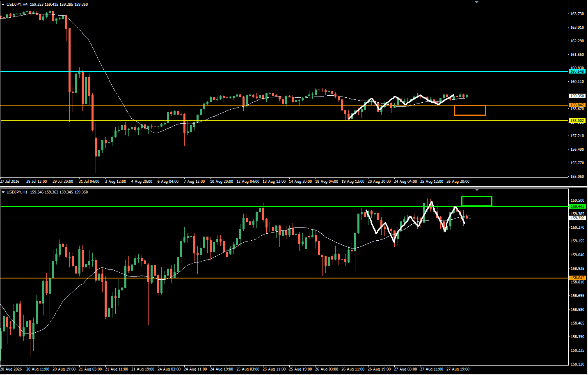The width and height of the screenshot is (588, 375).
Task: Open the USDJPY,H4 chart title dropdown arrow
Action: tap(3, 5)
